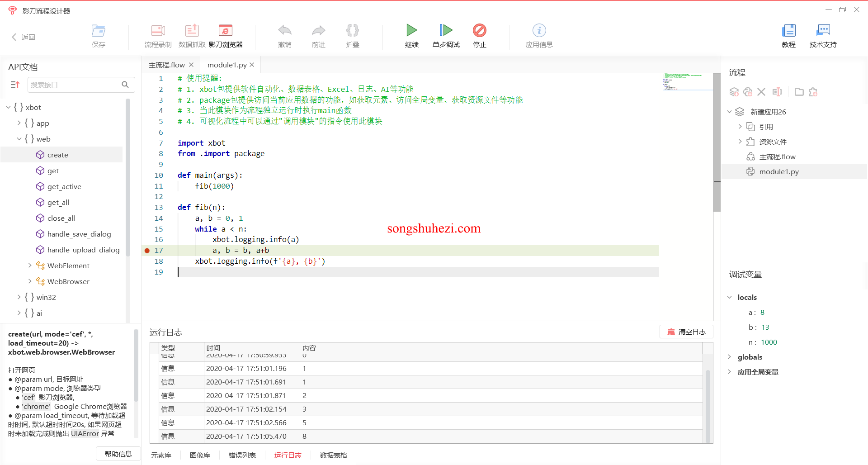Open the 元素库 bottom tab
Viewport: 868px width, 465px height.
pyautogui.click(x=161, y=455)
